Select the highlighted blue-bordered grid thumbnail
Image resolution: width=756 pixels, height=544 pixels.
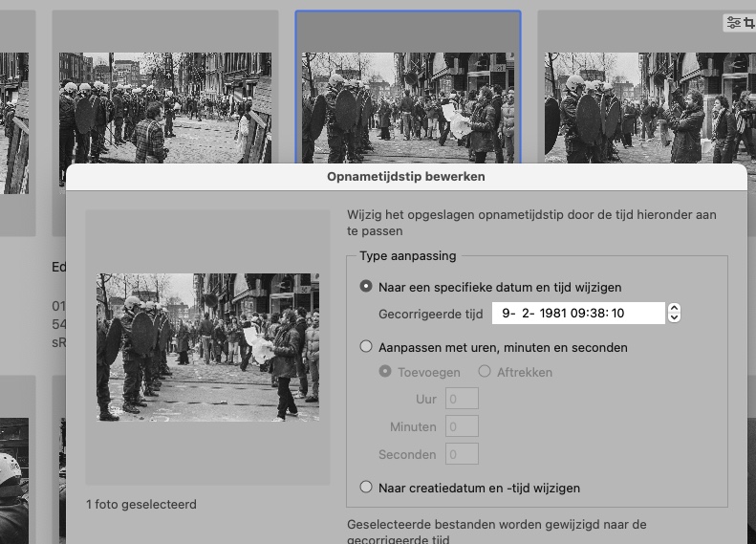click(408, 96)
